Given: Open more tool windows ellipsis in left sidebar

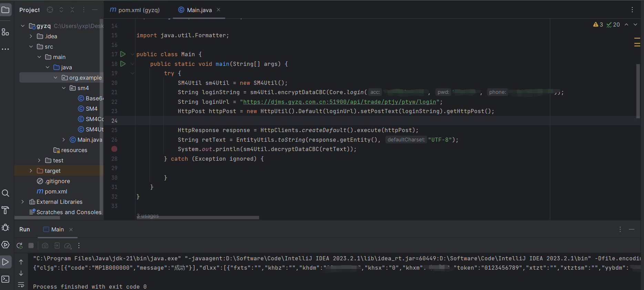Looking at the screenshot, I should (x=6, y=49).
